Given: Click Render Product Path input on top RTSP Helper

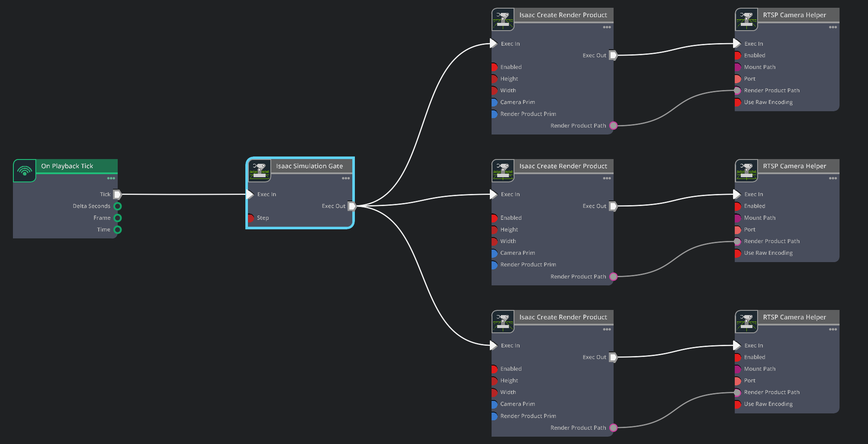Looking at the screenshot, I should (x=738, y=91).
